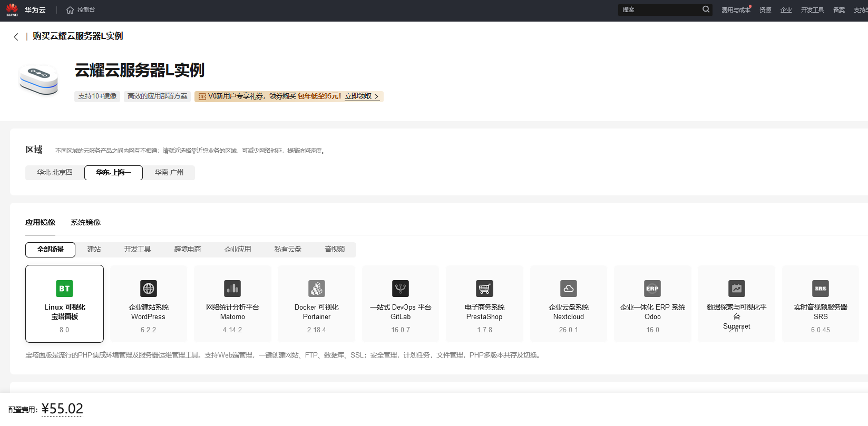Filter by 私有云盘 scenario
The image size is (868, 426).
288,250
